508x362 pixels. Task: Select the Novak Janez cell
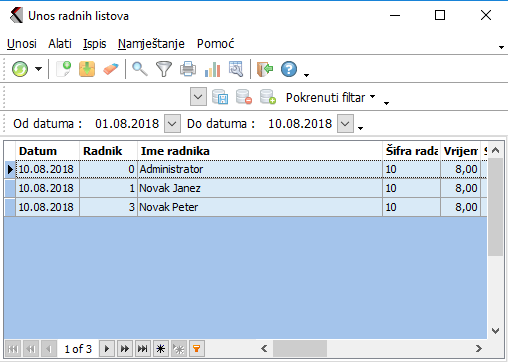[x=260, y=188]
